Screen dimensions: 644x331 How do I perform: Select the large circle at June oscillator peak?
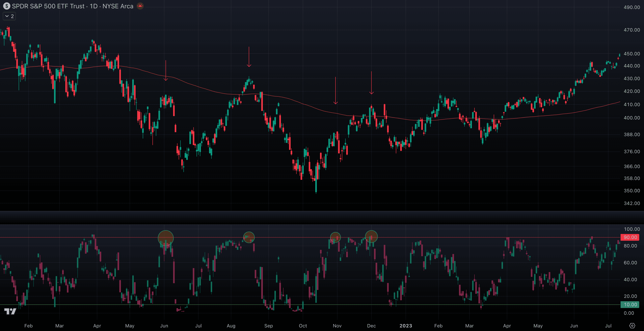pyautogui.click(x=166, y=238)
